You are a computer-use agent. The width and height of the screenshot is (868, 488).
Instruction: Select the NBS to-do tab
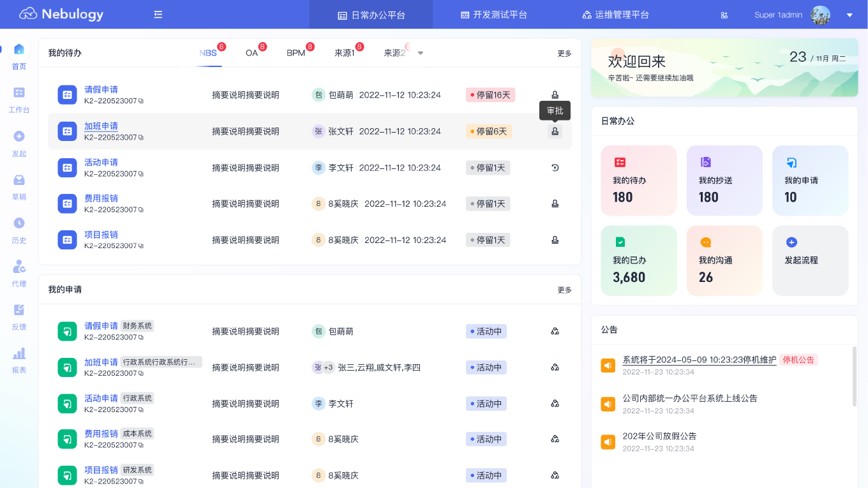[x=209, y=53]
